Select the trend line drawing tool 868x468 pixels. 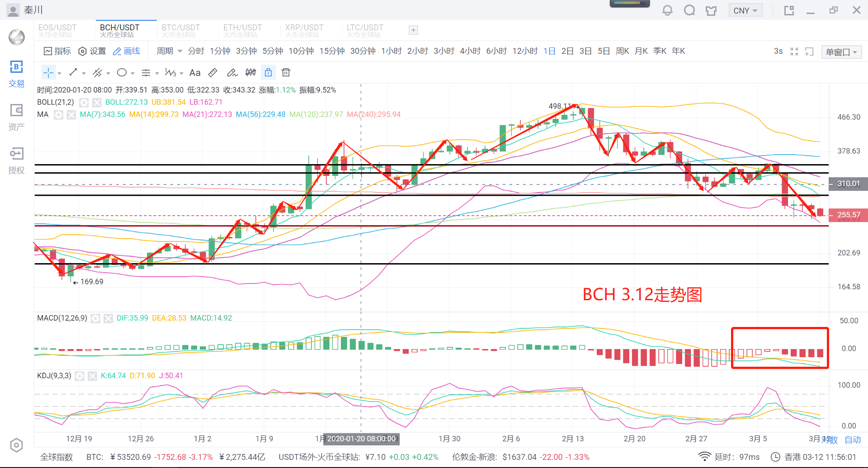tap(73, 72)
